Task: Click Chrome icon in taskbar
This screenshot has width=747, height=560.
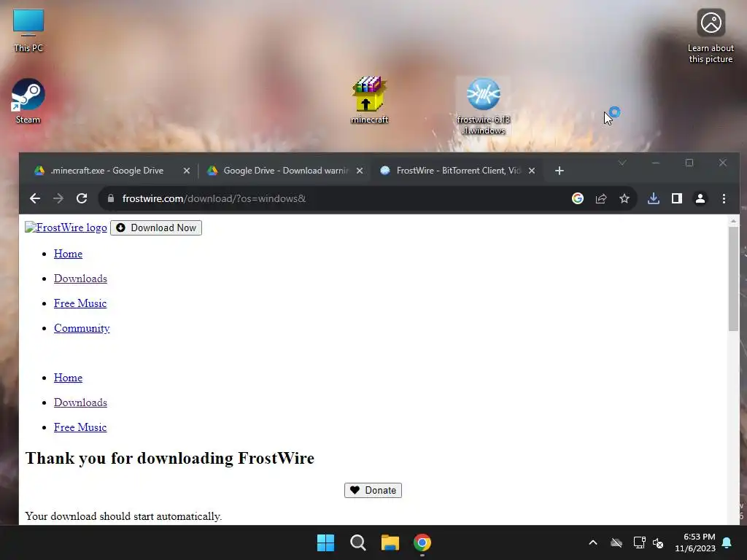Action: (422, 542)
